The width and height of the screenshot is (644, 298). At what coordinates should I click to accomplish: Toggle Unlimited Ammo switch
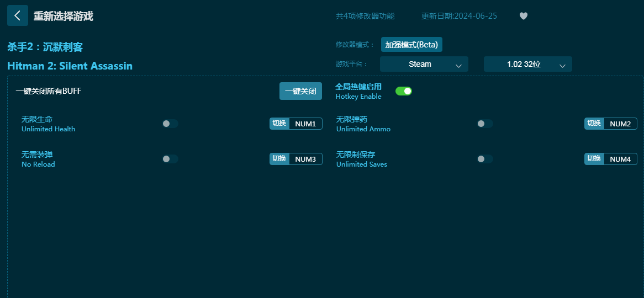(484, 124)
